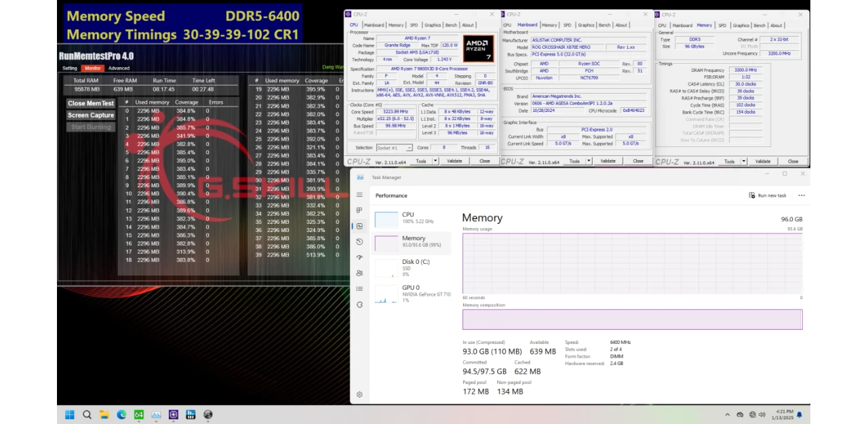Open Bench tab in CPU-Z Mainboard window
868x424 pixels.
point(604,25)
